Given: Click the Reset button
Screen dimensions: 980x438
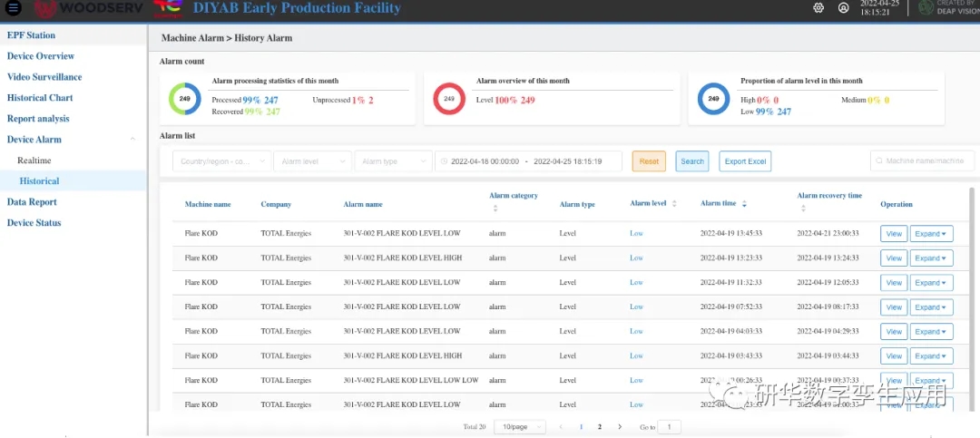Looking at the screenshot, I should (649, 161).
